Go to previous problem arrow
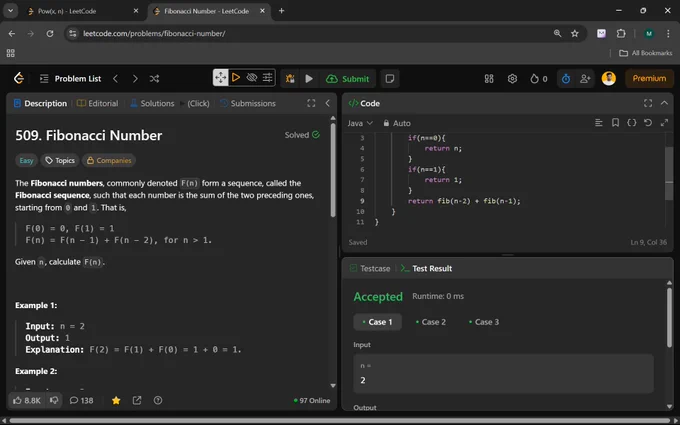 pyautogui.click(x=115, y=78)
